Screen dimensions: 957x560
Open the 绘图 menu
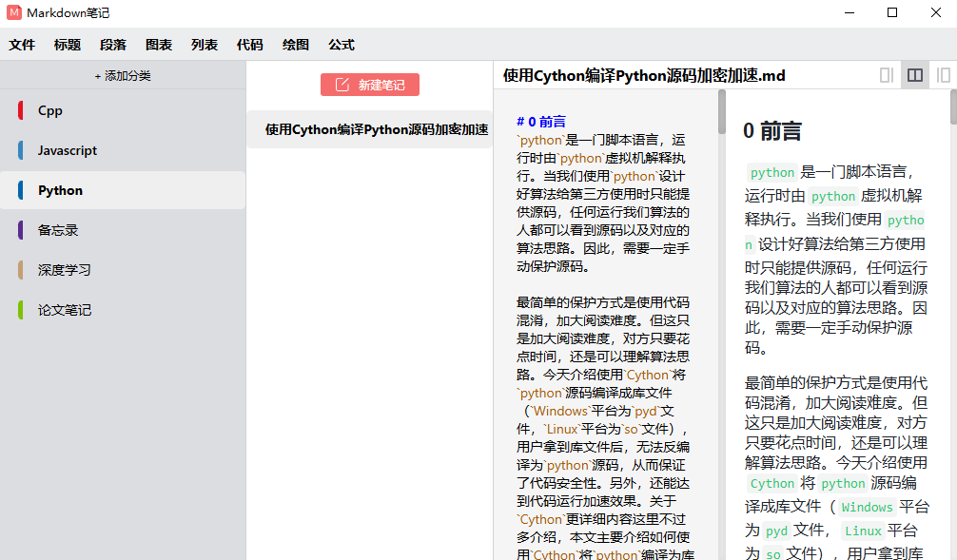pyautogui.click(x=296, y=45)
